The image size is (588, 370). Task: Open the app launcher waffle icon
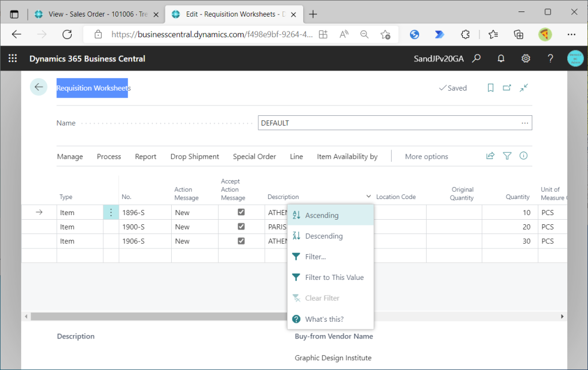(13, 59)
